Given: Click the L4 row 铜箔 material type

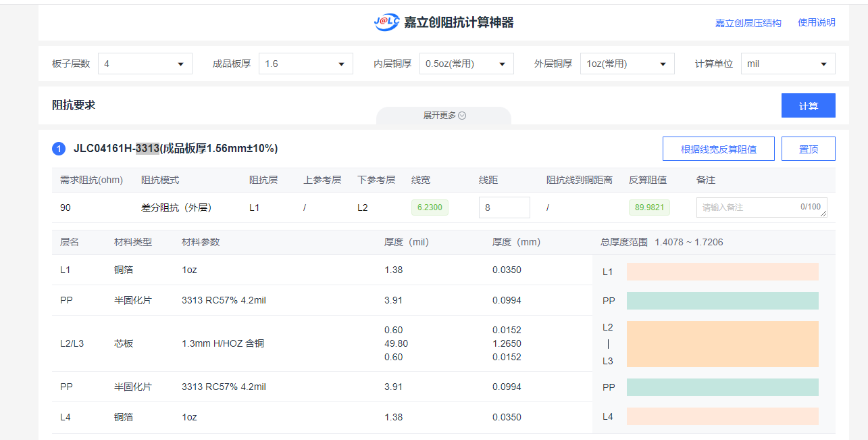Looking at the screenshot, I should tap(124, 417).
